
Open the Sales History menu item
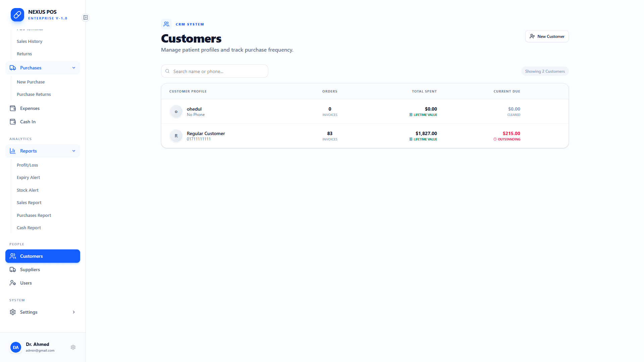coord(30,41)
